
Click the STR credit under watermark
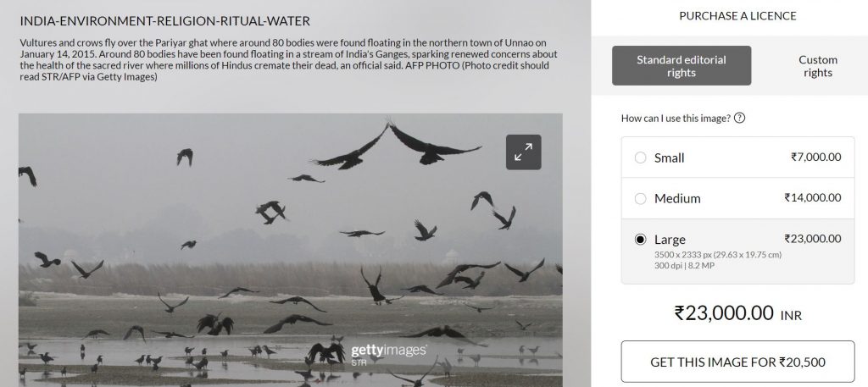click(x=359, y=363)
